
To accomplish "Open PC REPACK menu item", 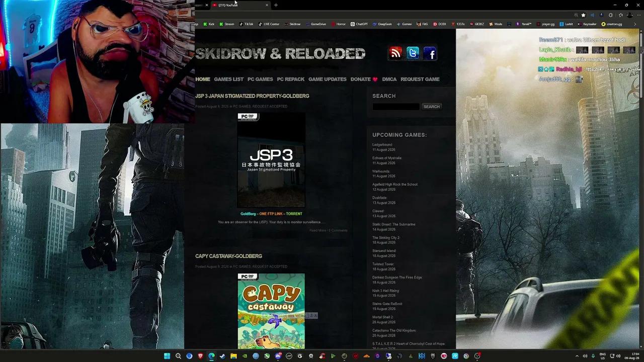I will pyautogui.click(x=291, y=79).
